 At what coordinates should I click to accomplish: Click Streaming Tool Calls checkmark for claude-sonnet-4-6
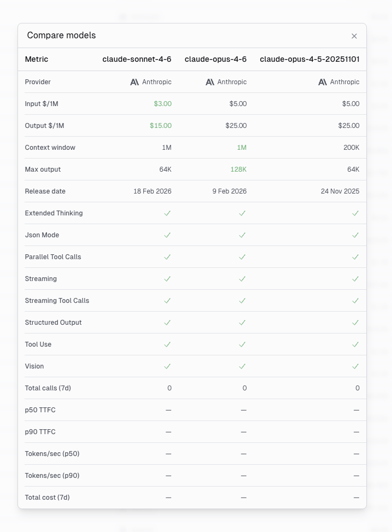[167, 301]
